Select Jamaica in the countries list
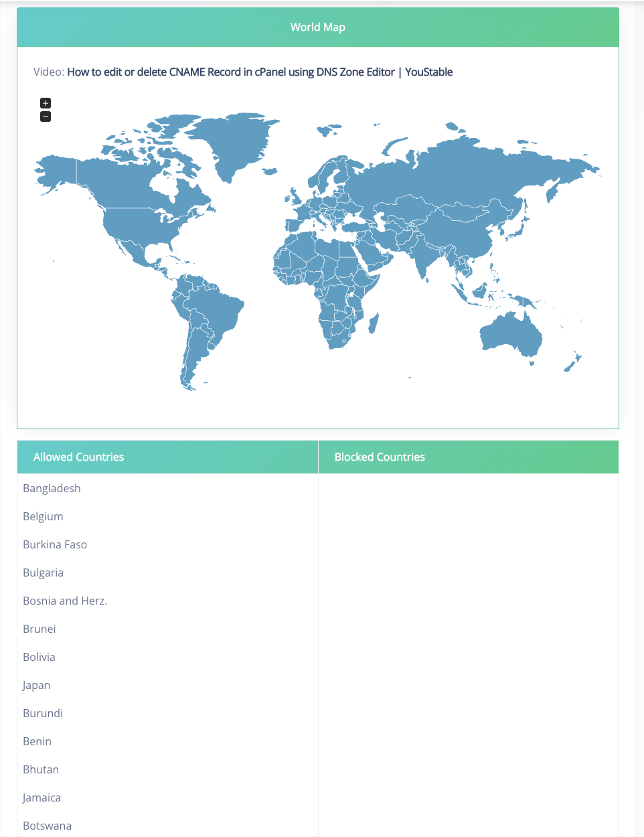Image resolution: width=644 pixels, height=837 pixels. click(x=42, y=797)
